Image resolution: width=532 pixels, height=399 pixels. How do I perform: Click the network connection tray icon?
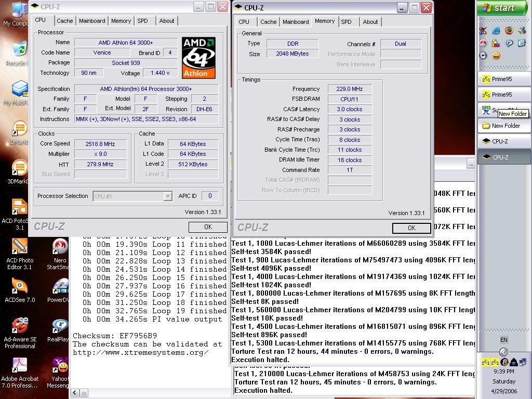[523, 362]
